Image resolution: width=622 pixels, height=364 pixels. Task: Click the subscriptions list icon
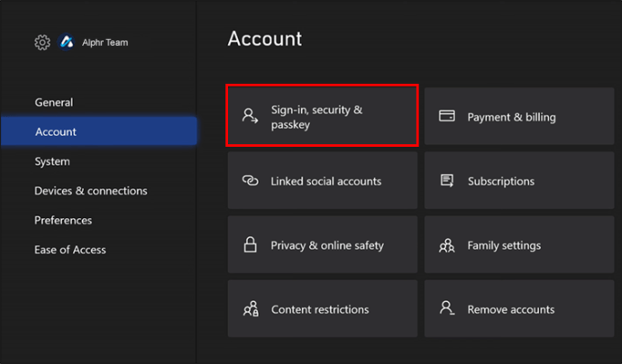tap(446, 181)
